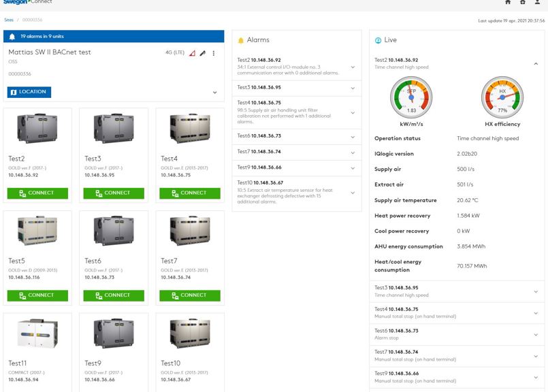Screen dimensions: 548x392
Task: Expand the Test9 alarm entry
Action: (353, 168)
